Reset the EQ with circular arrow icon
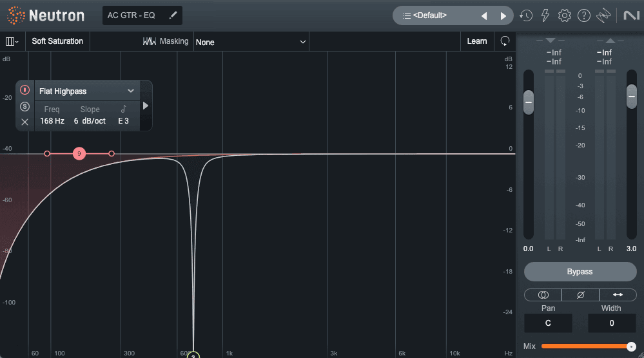The width and height of the screenshot is (644, 358). pyautogui.click(x=505, y=41)
